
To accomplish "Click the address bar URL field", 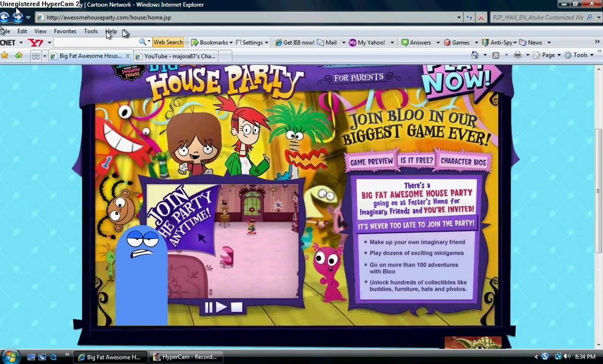I will 246,17.
